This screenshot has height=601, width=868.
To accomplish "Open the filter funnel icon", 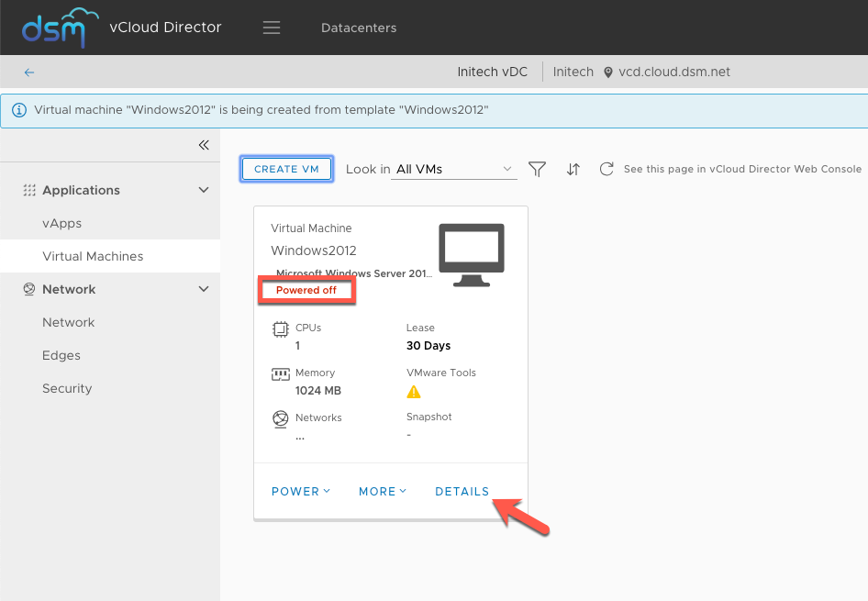I will point(537,169).
